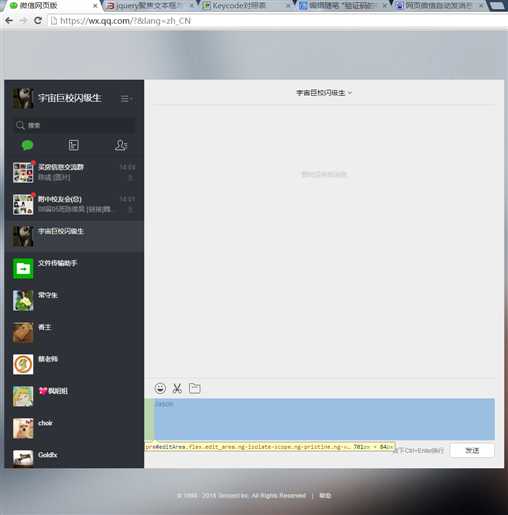Close the first WeChat web tab
508x515 pixels.
click(x=95, y=6)
